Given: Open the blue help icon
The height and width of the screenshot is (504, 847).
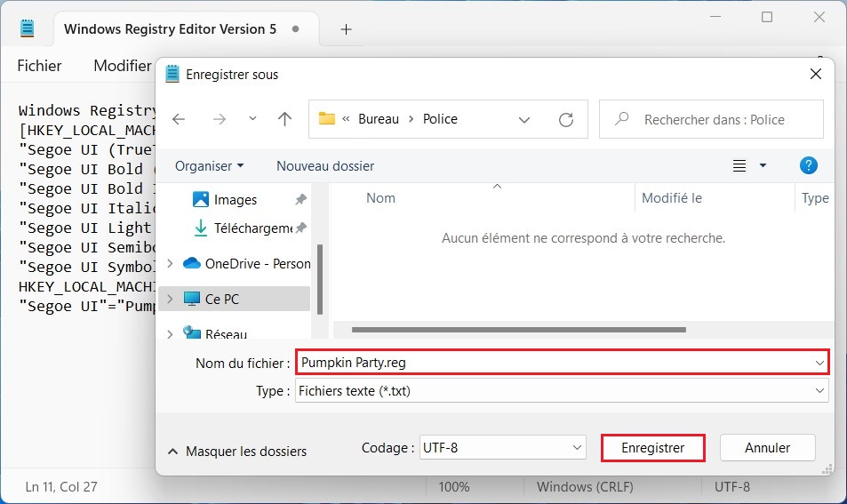Looking at the screenshot, I should (x=808, y=165).
